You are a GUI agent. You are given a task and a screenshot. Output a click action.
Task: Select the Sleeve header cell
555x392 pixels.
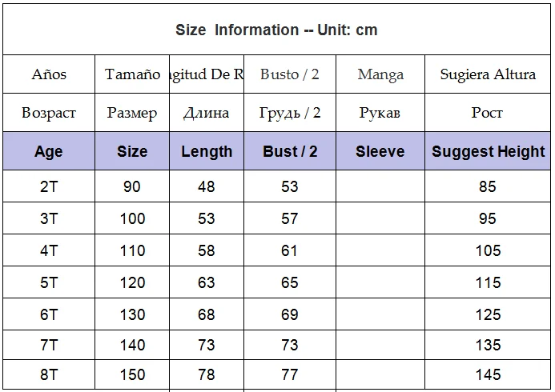click(x=380, y=151)
